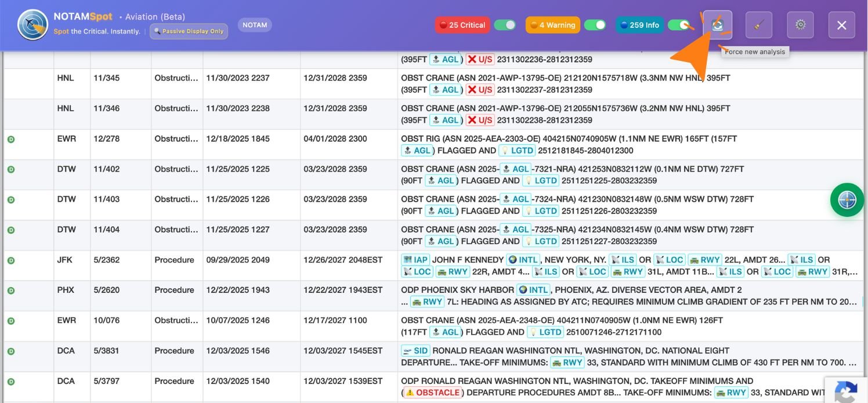Screen dimensions: 868x403
Task: Click green D icon on DTW 11/402 row
Action: coord(11,170)
